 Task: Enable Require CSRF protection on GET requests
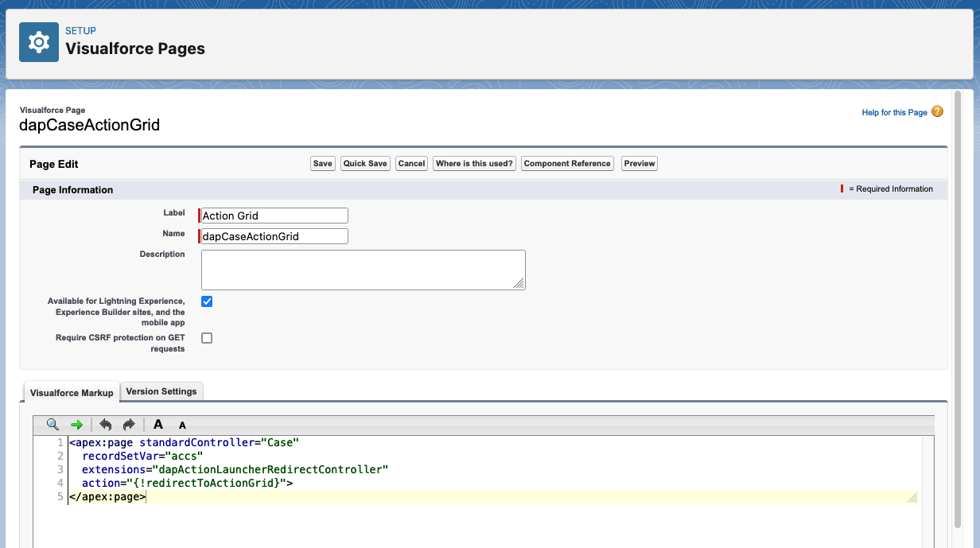tap(207, 338)
